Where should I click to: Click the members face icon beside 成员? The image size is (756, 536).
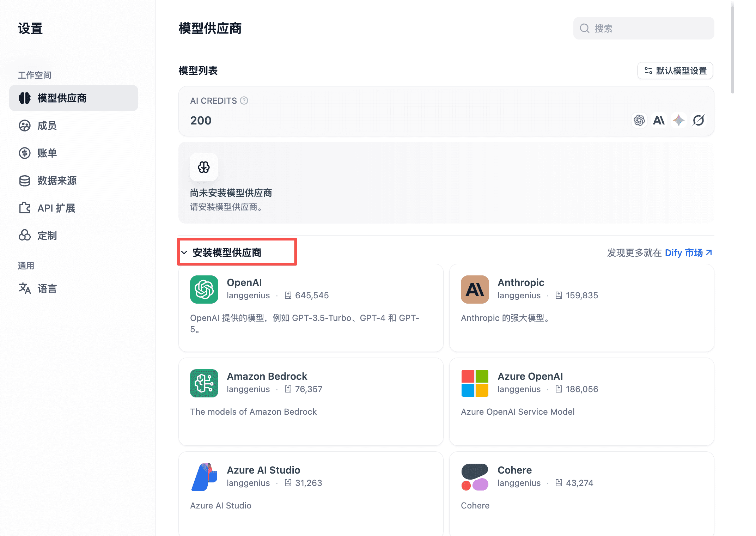[25, 126]
